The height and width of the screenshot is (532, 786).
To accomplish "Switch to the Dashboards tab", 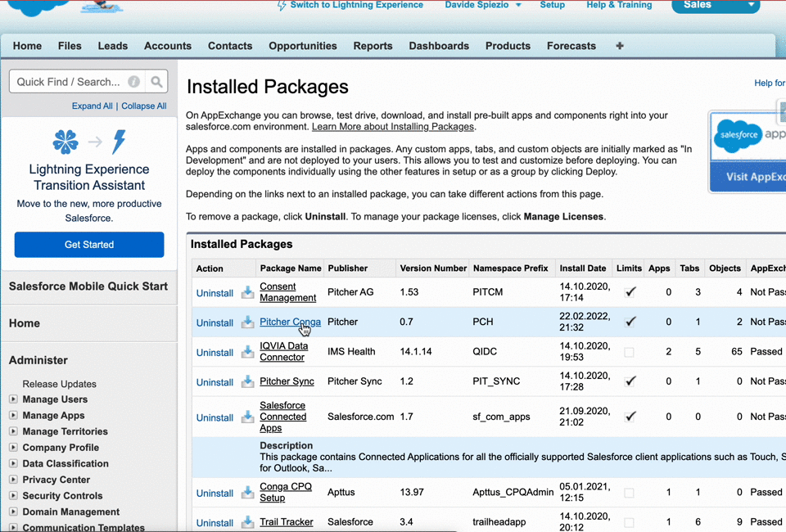I will [439, 46].
